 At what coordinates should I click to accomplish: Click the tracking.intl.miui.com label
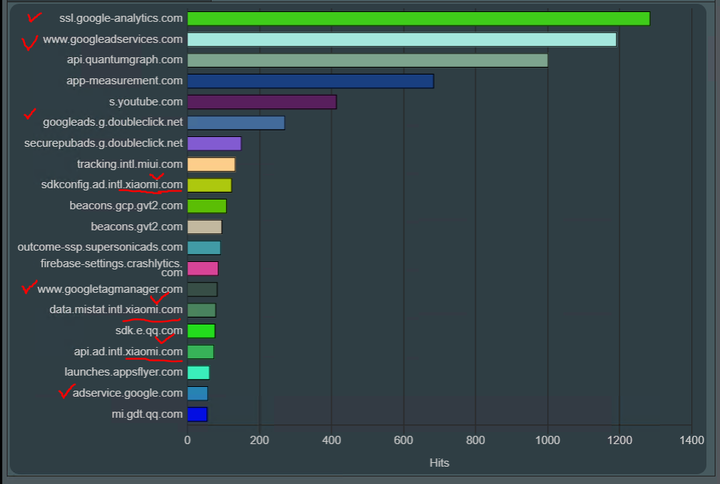pyautogui.click(x=129, y=164)
